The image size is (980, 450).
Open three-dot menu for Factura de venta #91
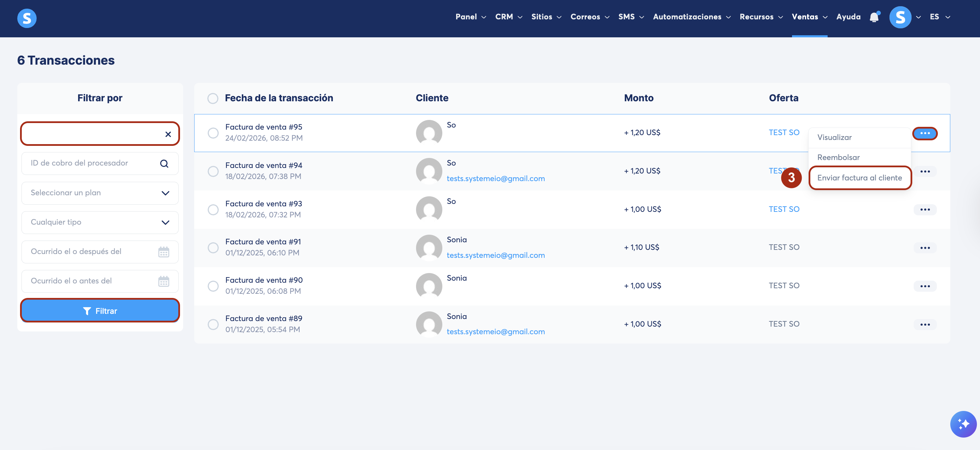[x=925, y=248]
